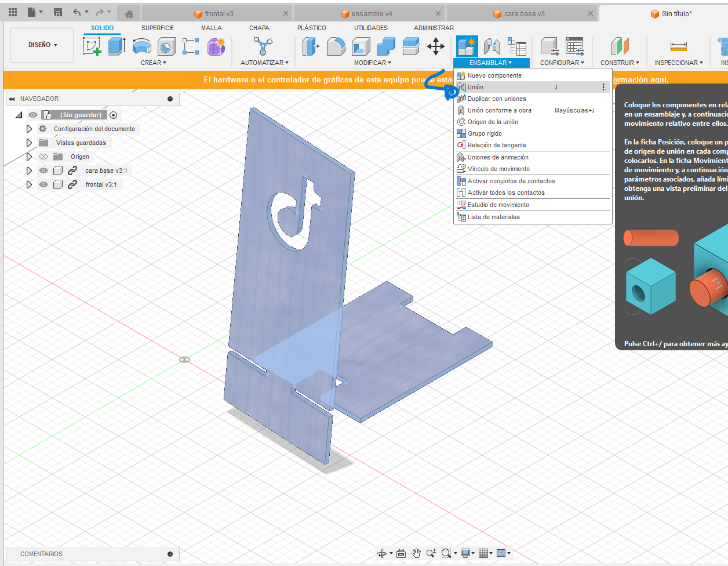728x566 pixels.
Task: Open the data panel grid icon
Action: click(13, 12)
